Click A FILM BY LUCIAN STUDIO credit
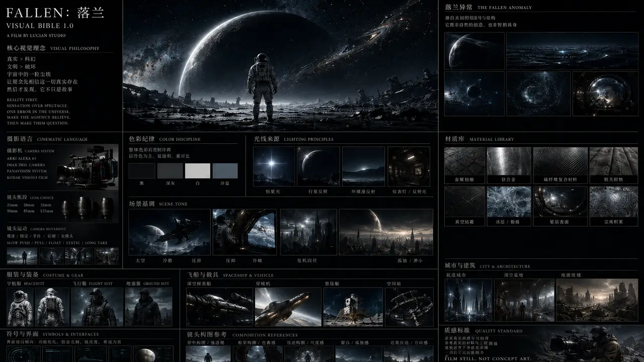The height and width of the screenshot is (362, 644). tap(36, 36)
